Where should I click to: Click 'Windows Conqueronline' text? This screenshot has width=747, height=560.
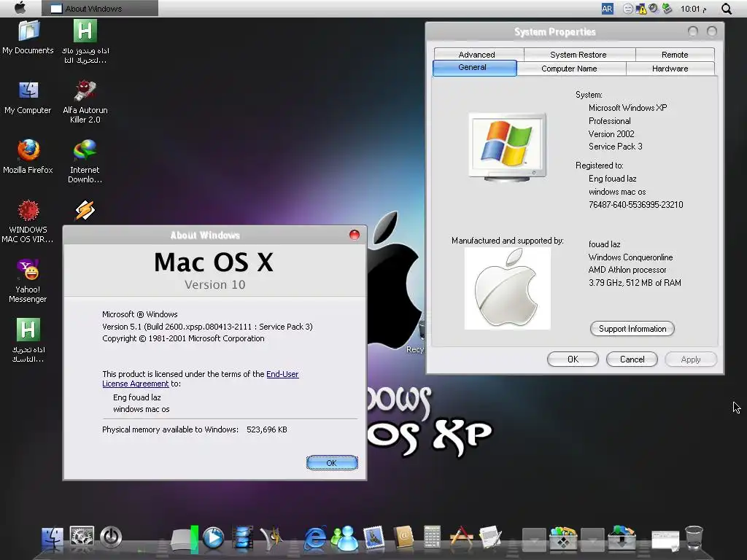(630, 257)
